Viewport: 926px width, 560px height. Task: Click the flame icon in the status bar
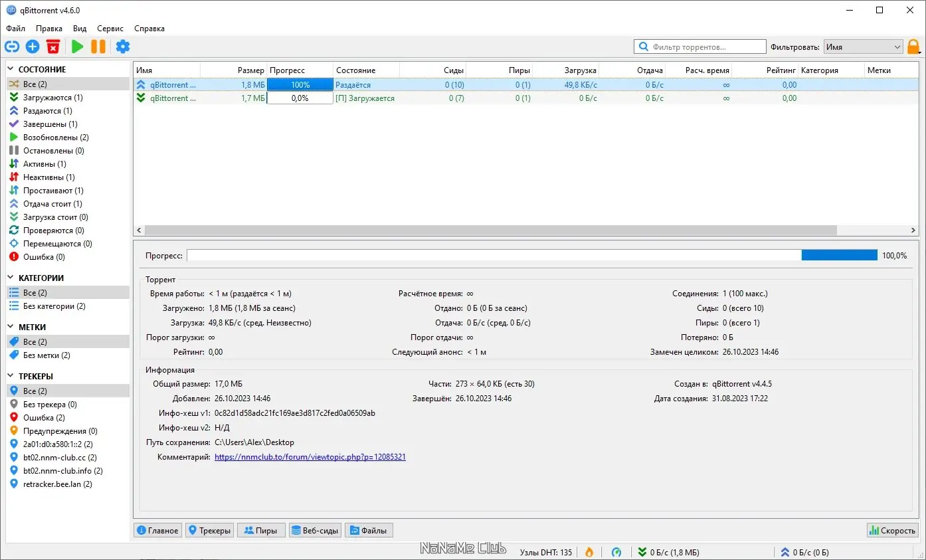pos(589,552)
